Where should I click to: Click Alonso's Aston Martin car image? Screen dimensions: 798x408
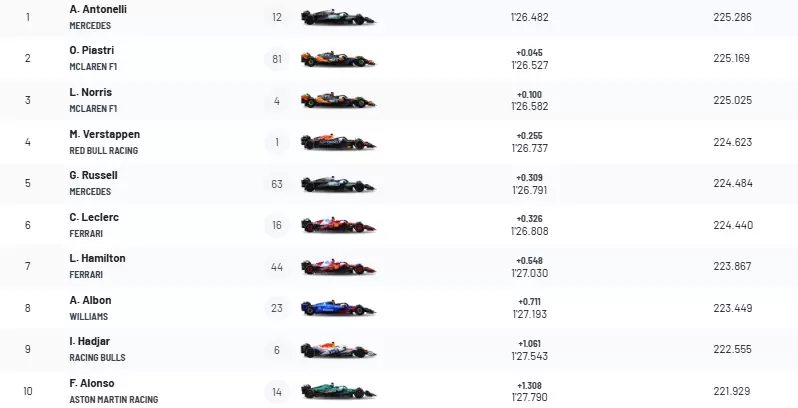pos(338,392)
